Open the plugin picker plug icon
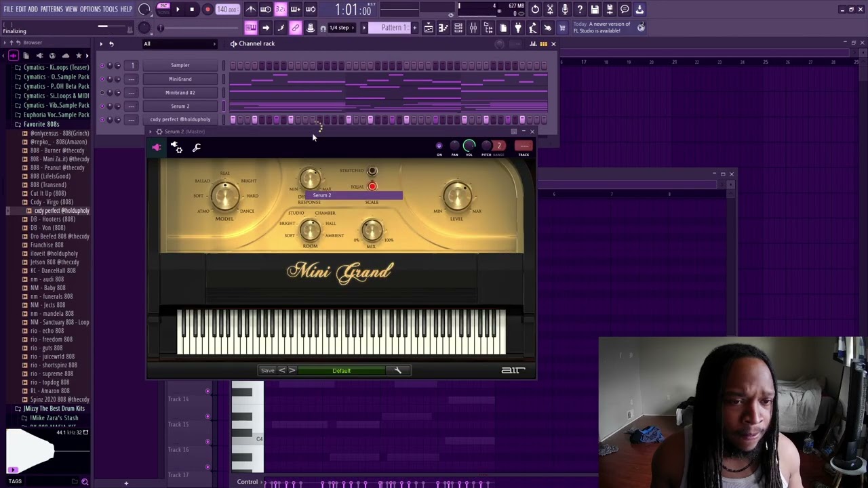Image resolution: width=868 pixels, height=488 pixels. pos(518,28)
